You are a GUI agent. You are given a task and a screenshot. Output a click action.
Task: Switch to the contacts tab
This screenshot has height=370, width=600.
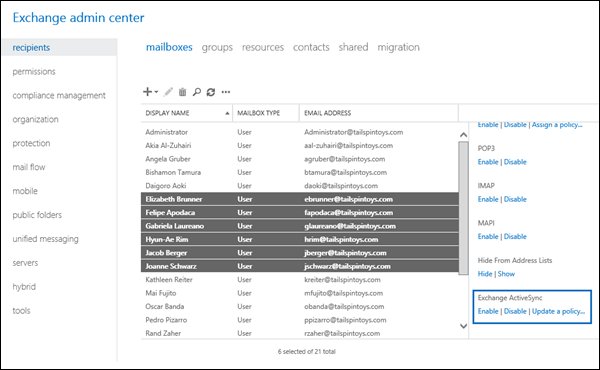[x=311, y=47]
